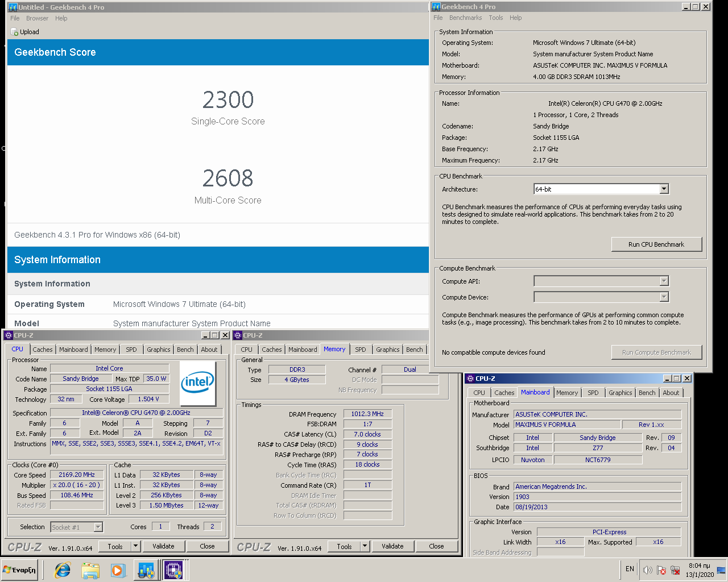This screenshot has width=728, height=582.
Task: Click the DRAM Frequency 1012.3 MHz field
Action: (367, 414)
